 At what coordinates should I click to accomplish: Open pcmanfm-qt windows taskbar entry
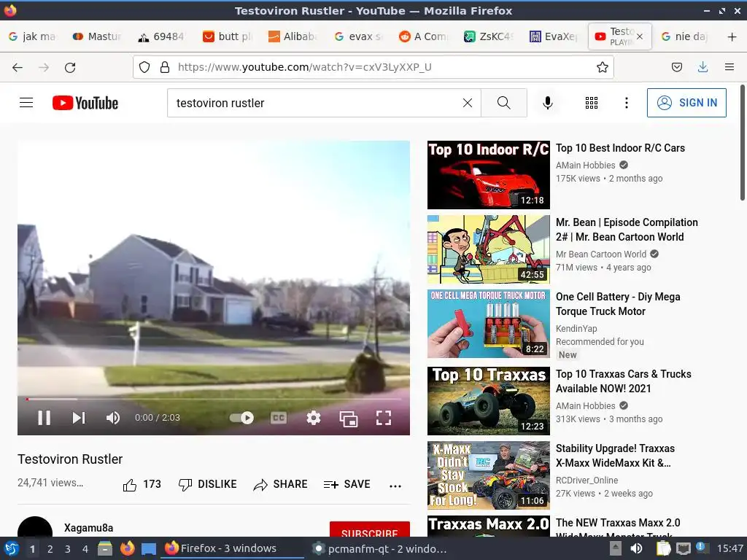coord(379,549)
